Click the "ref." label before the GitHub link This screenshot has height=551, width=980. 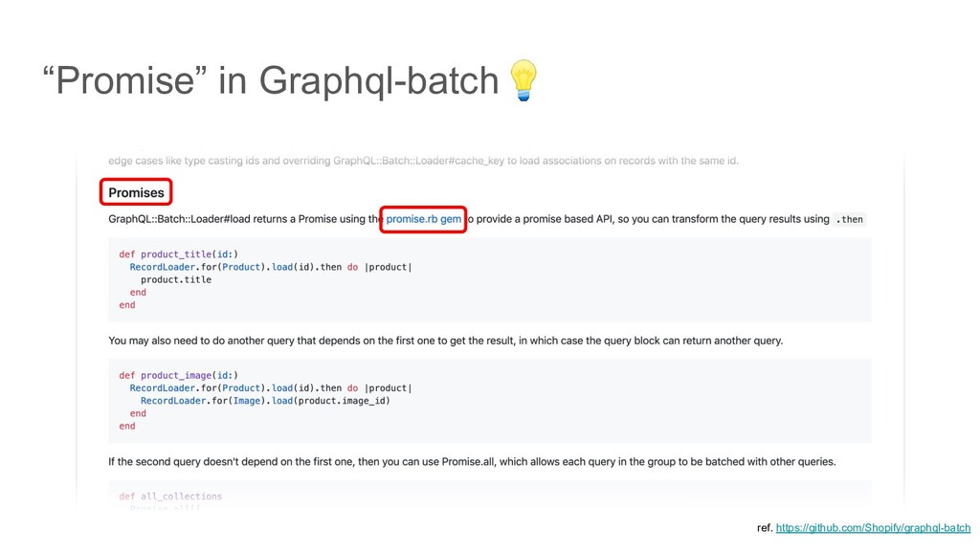pos(764,528)
